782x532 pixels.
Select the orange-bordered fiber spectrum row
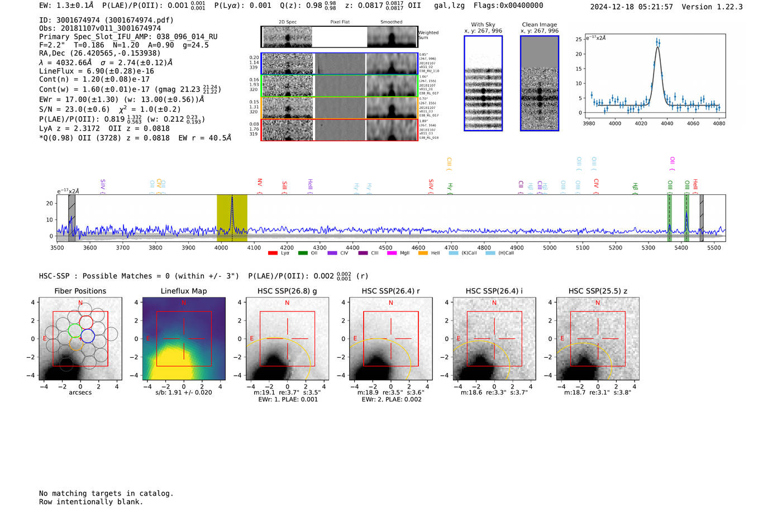[340, 108]
